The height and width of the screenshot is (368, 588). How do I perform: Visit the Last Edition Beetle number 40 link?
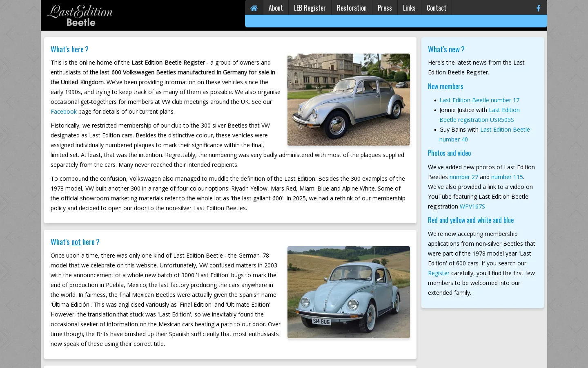click(484, 135)
